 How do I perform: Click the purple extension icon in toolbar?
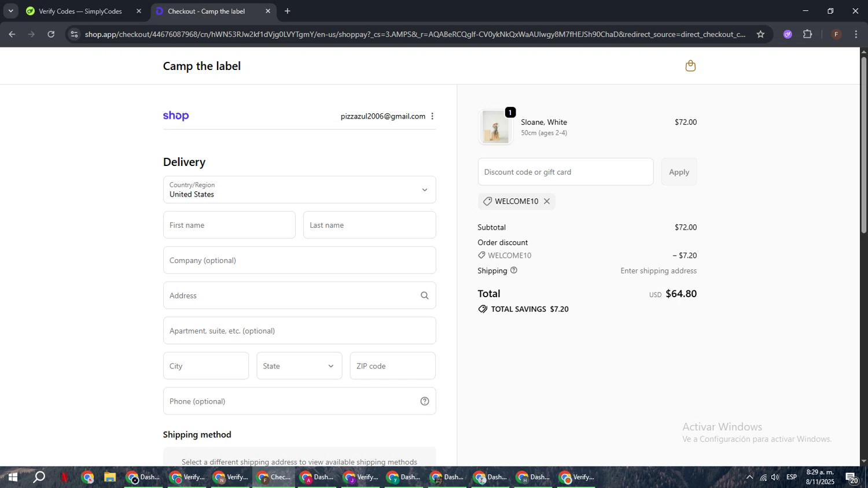tap(788, 34)
